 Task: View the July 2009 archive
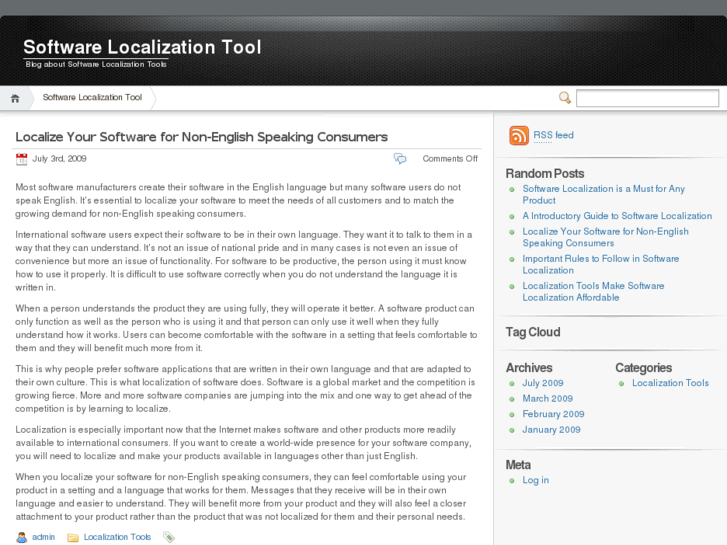(x=543, y=383)
